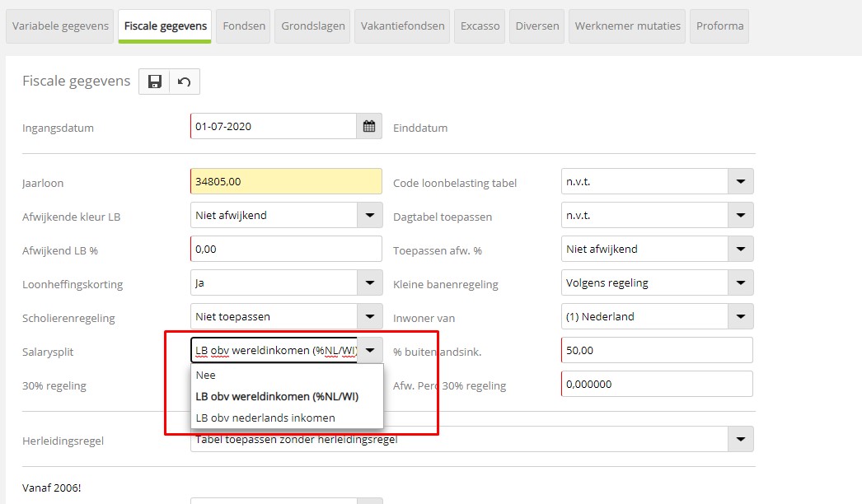Screen dimensions: 862x504
Task: Expand the Code loonbelasting tabel dropdown
Action: [740, 182]
